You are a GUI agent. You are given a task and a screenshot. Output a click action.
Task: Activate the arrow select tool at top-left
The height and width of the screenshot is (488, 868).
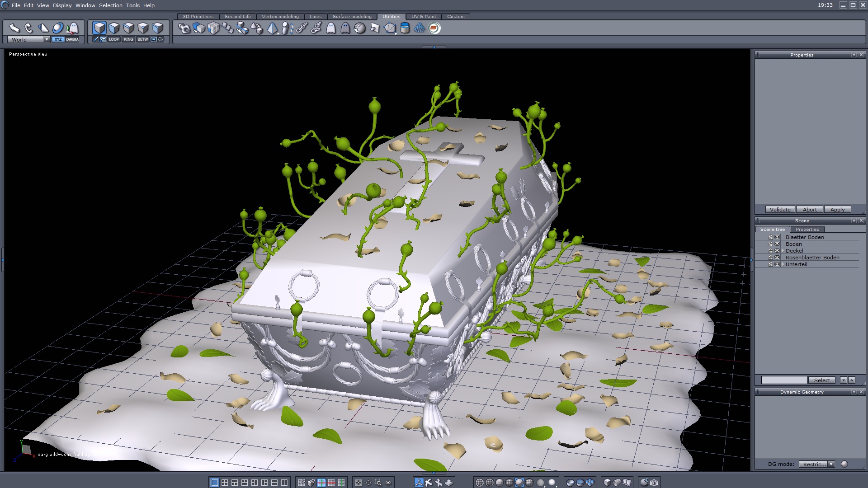(x=14, y=28)
